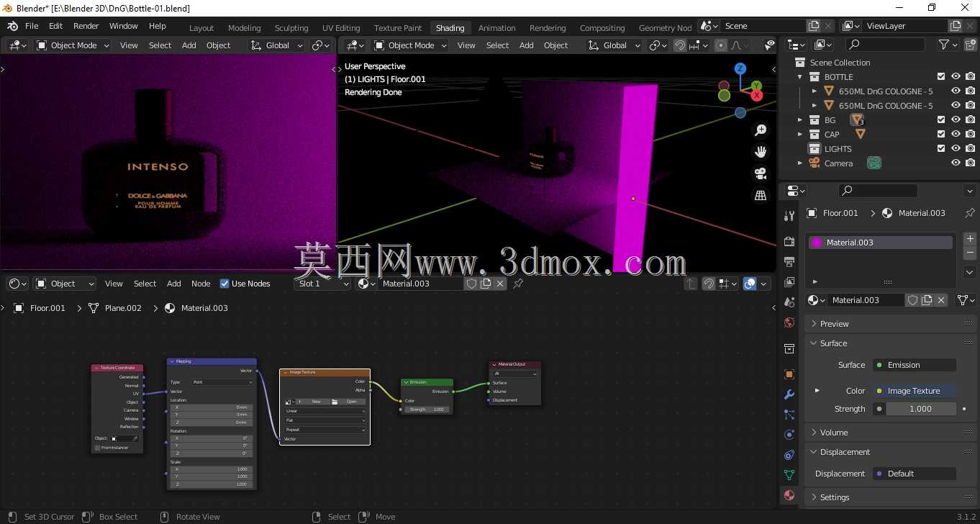This screenshot has width=980, height=524.
Task: Open outliner filter dropdown
Action: click(947, 45)
